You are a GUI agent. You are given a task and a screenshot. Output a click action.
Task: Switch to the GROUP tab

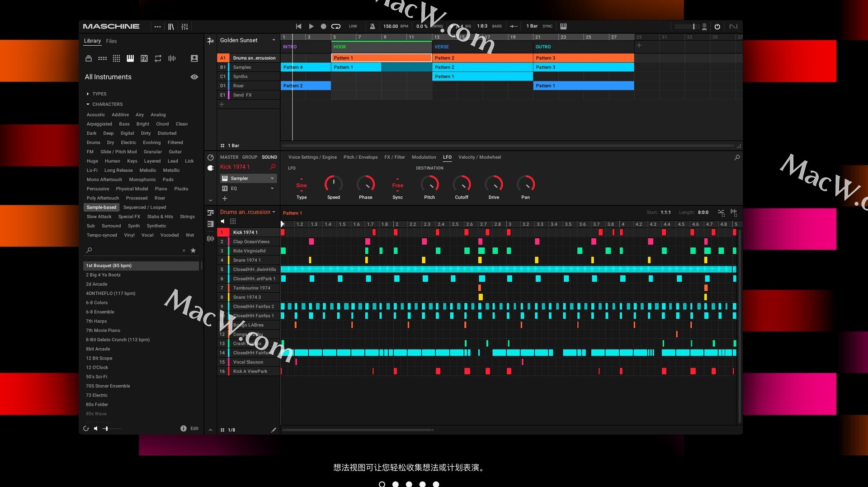pyautogui.click(x=250, y=157)
